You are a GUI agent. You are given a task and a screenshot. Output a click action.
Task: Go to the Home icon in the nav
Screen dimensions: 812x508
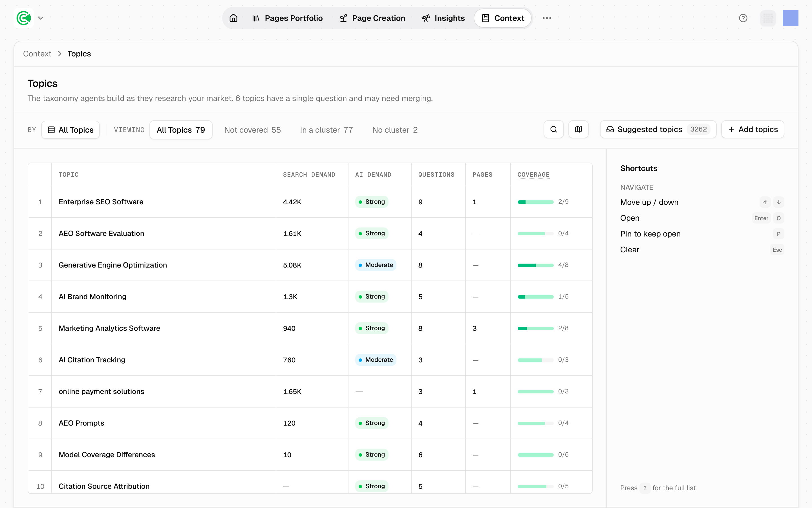[233, 18]
